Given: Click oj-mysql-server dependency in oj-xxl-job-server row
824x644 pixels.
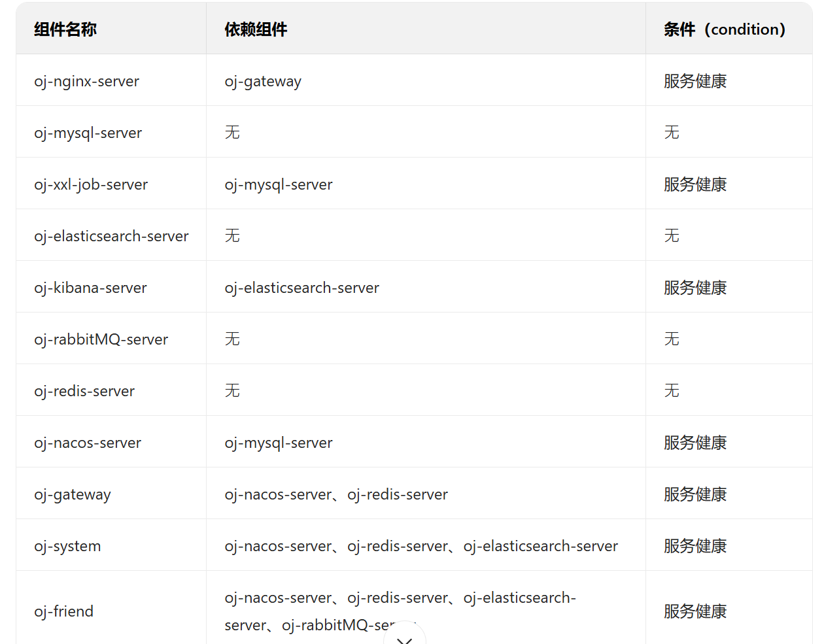Looking at the screenshot, I should pyautogui.click(x=279, y=184).
